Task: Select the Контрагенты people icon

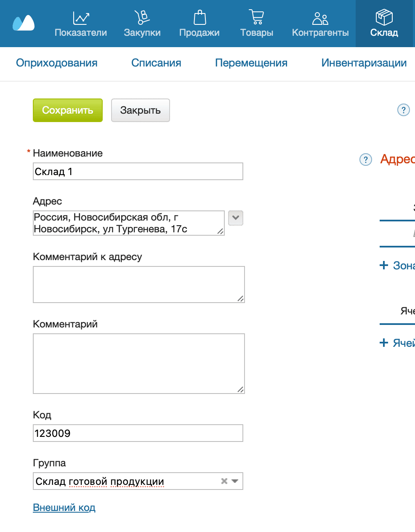Action: (319, 18)
